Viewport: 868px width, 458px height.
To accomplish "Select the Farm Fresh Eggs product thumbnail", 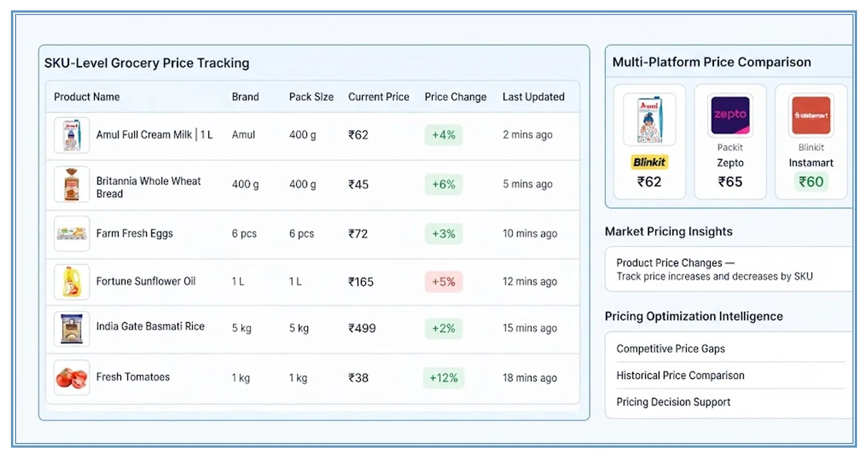I will 72,233.
